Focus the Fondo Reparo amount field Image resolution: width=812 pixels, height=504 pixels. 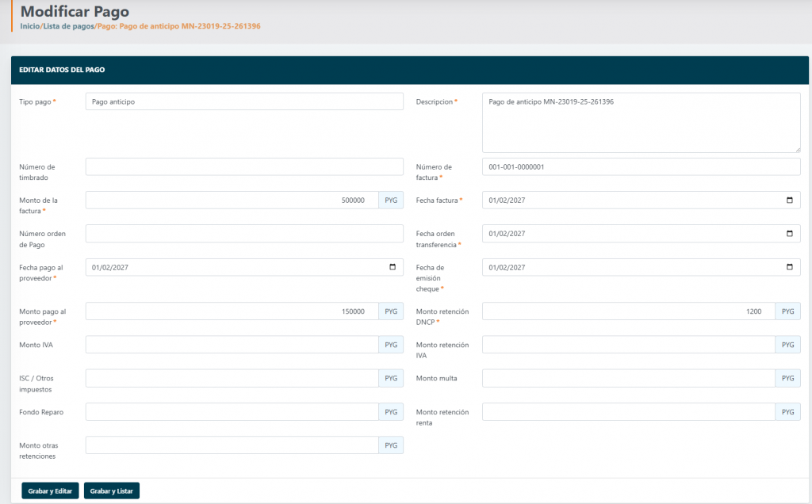click(232, 412)
